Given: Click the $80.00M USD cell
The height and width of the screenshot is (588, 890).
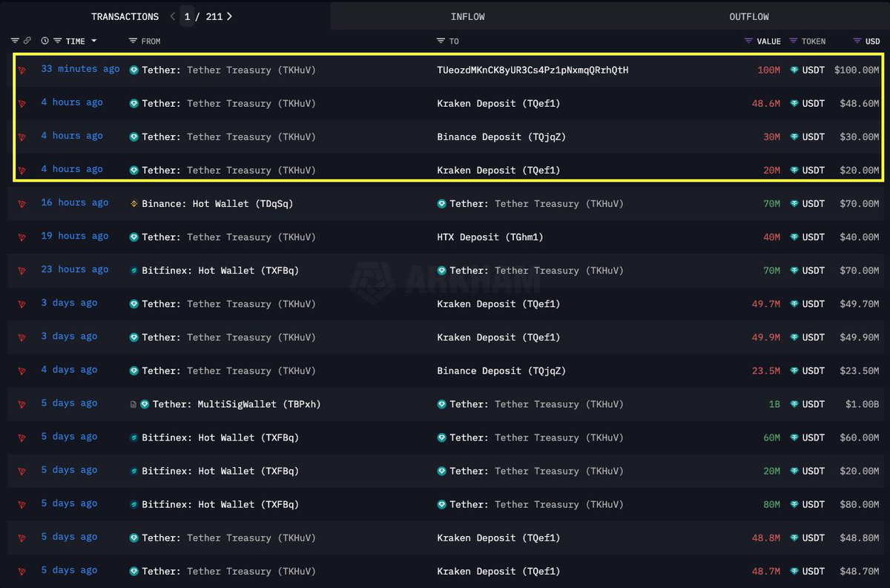Looking at the screenshot, I should click(860, 504).
